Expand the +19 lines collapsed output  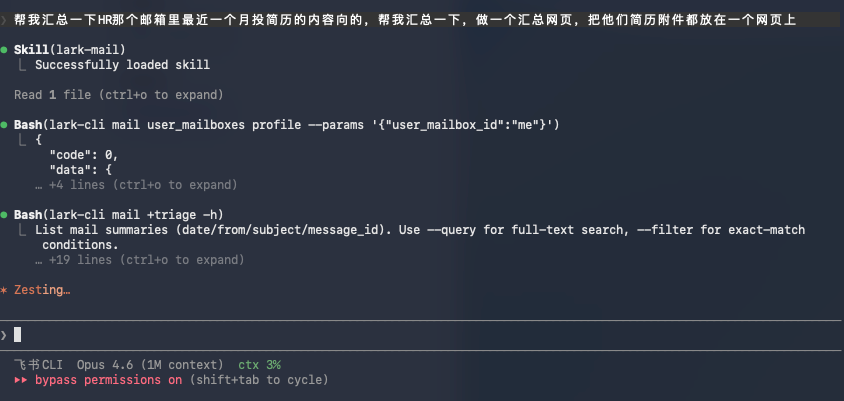(140, 260)
